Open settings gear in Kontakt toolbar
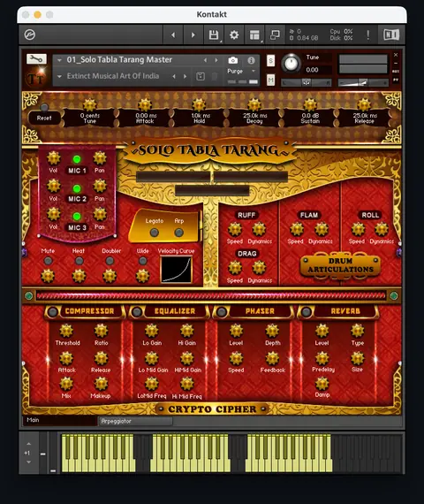 point(234,34)
